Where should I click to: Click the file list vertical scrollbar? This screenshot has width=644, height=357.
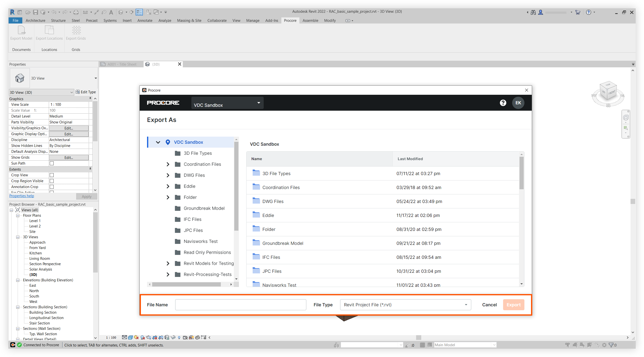pos(521,173)
